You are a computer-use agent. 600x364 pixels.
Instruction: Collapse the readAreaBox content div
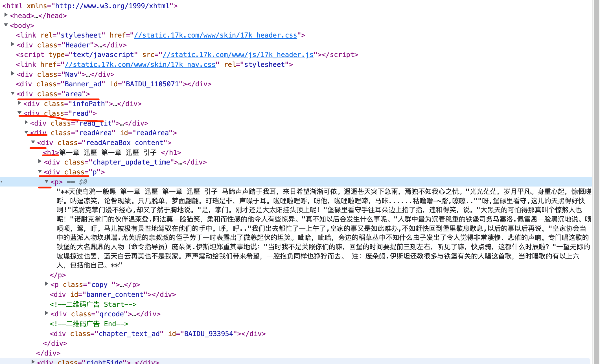33,142
